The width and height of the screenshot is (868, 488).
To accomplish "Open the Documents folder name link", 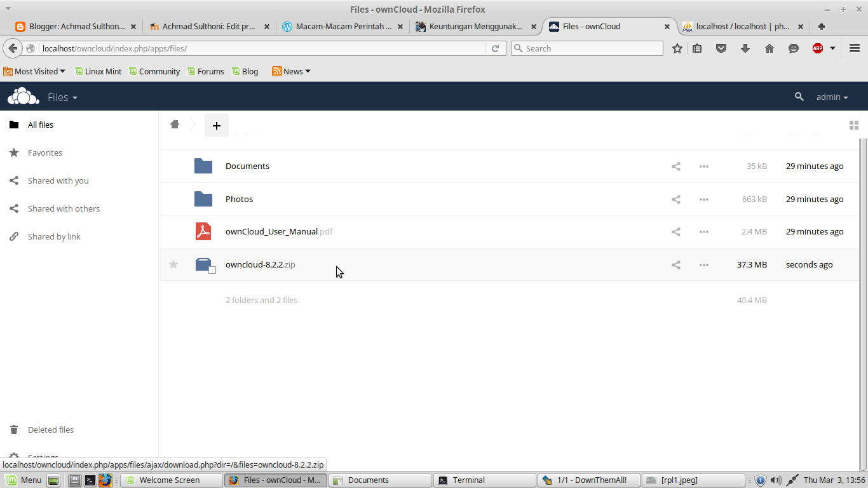I will (247, 166).
